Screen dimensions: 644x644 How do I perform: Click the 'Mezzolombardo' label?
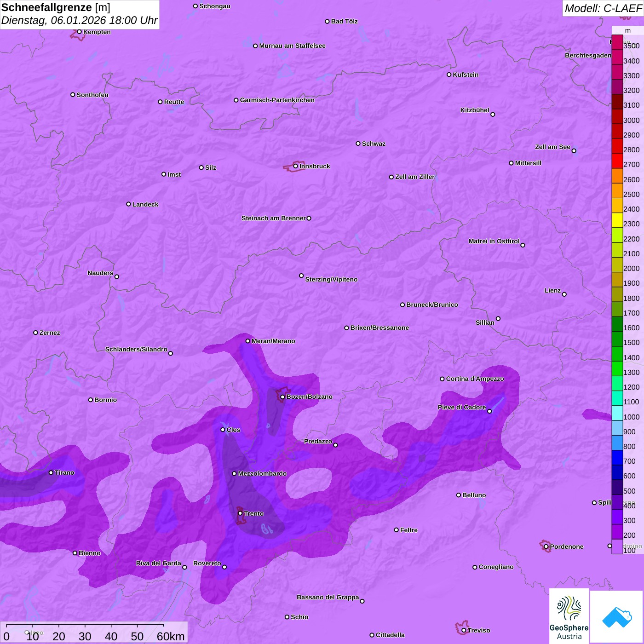(262, 473)
